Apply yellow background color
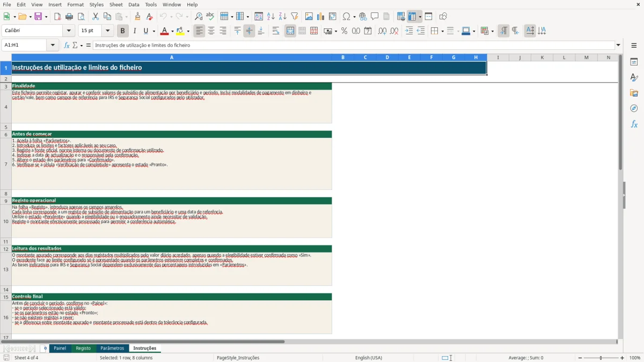Image resolution: width=644 pixels, height=362 pixels. [x=181, y=31]
